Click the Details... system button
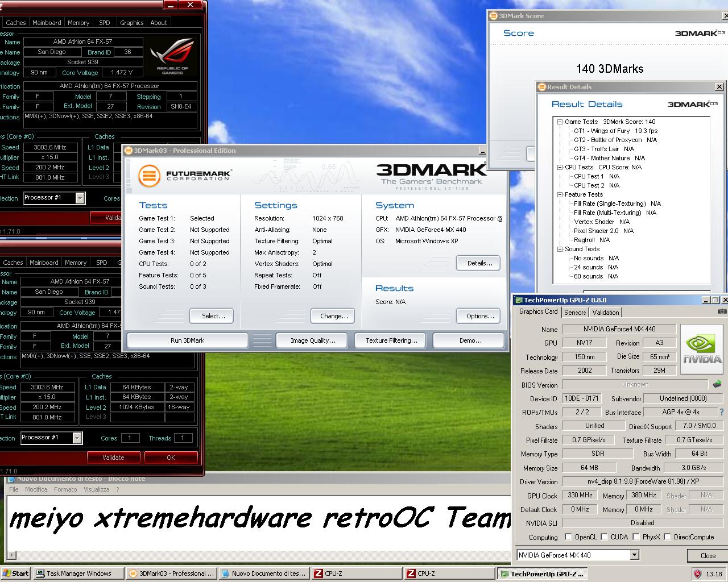This screenshot has height=582, width=728. 478,263
